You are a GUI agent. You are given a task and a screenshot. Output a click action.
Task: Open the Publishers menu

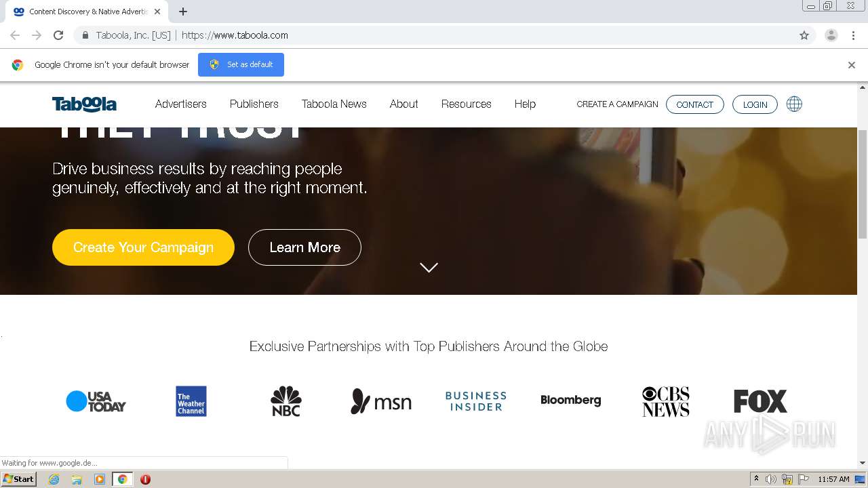pos(254,104)
